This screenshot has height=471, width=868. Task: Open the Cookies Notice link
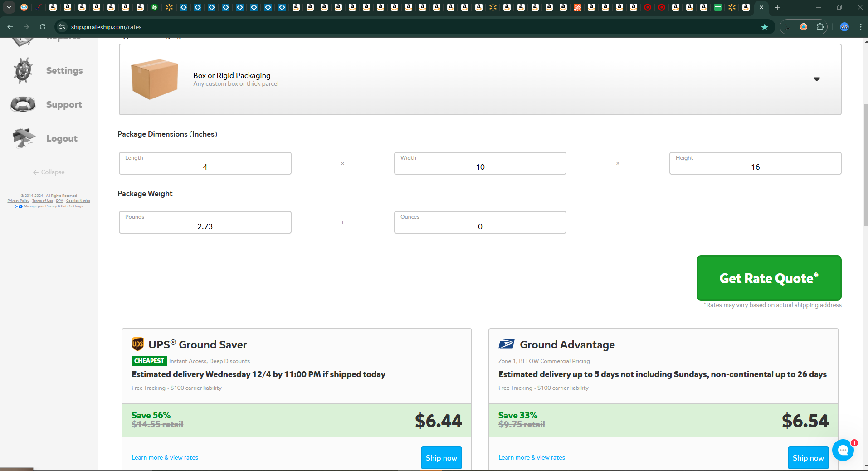(x=78, y=201)
